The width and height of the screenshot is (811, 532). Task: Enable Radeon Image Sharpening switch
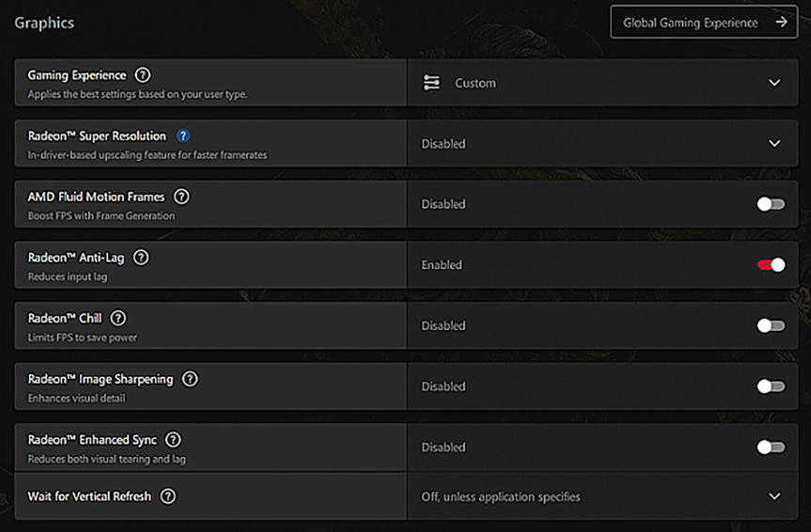click(x=771, y=386)
